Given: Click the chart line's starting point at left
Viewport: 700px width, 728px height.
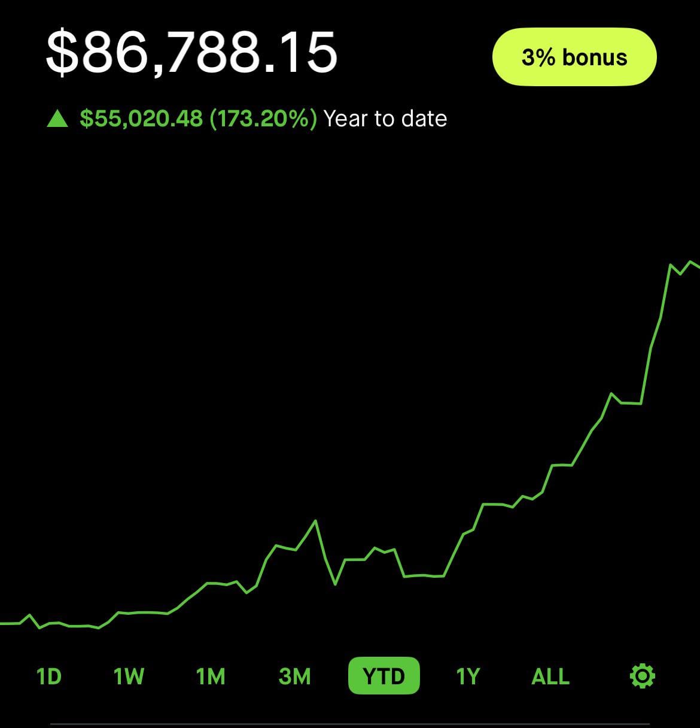Looking at the screenshot, I should [2, 623].
